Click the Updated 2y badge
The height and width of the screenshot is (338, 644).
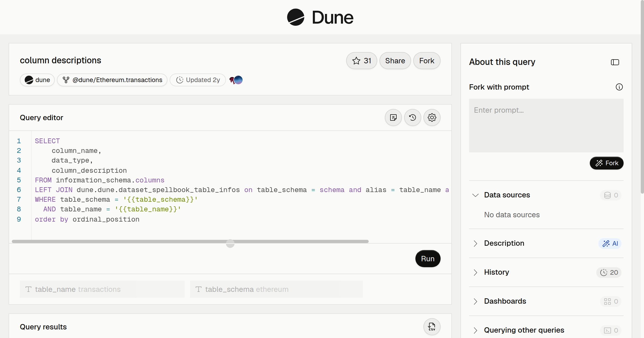tap(198, 80)
